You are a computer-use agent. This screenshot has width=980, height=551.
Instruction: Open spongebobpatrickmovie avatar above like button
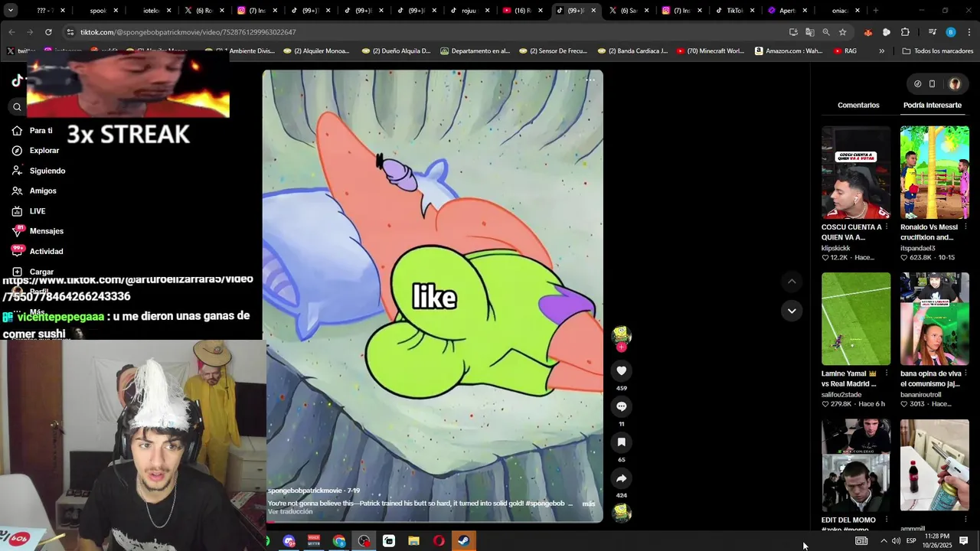point(621,334)
